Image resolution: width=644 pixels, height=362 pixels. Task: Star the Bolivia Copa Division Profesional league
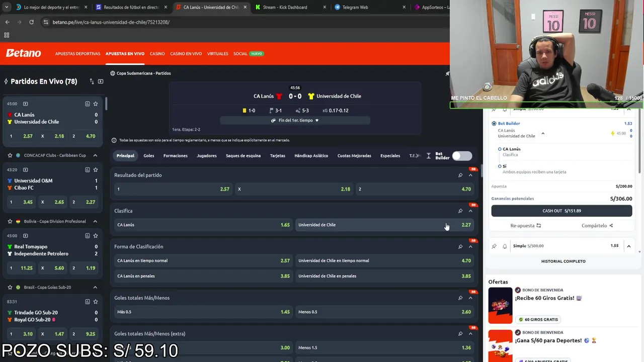point(10,221)
